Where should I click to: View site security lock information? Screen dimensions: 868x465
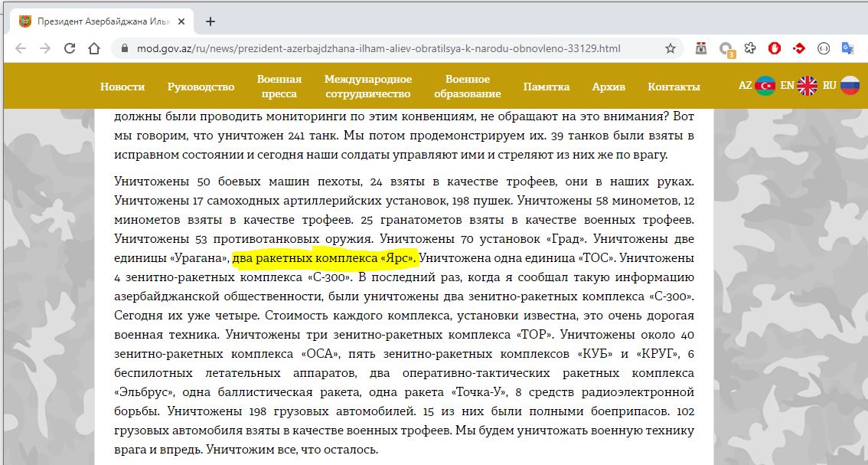125,48
